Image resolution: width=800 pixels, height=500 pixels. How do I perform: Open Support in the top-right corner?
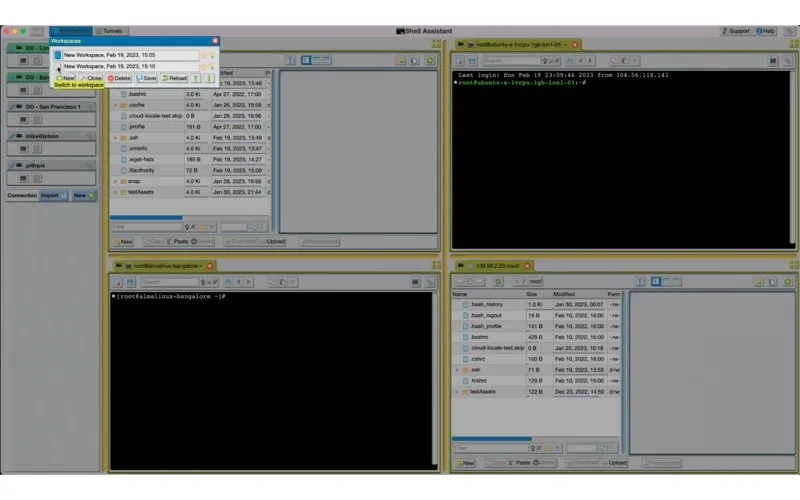pos(735,31)
